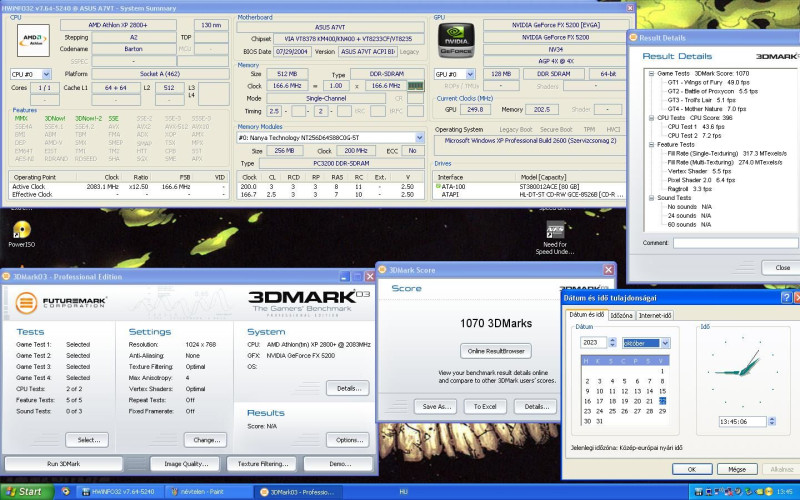This screenshot has height=500, width=800.
Task: Click Details... in the 3DMark Score window
Action: tap(536, 407)
